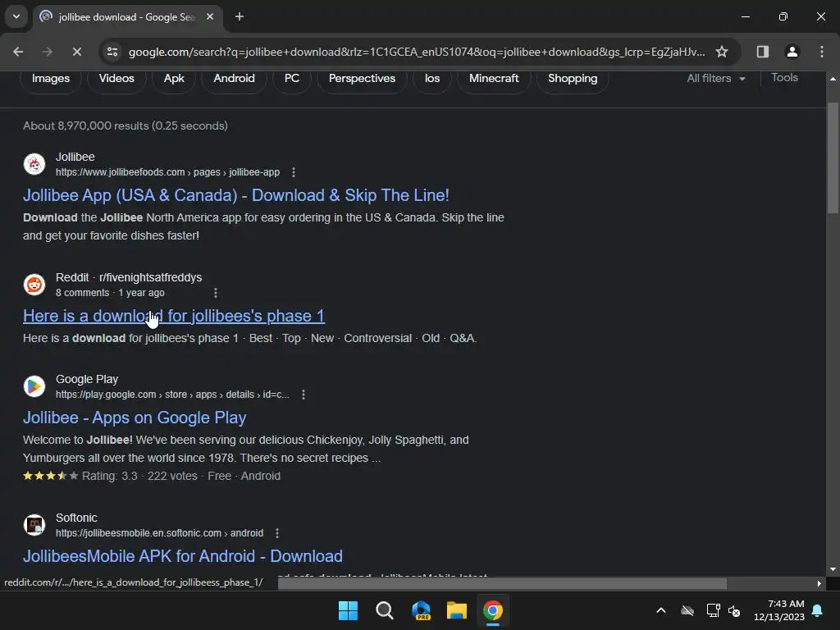Screen dimensions: 840x630
Task: Apply the Ios filter chip
Action: coord(431,78)
